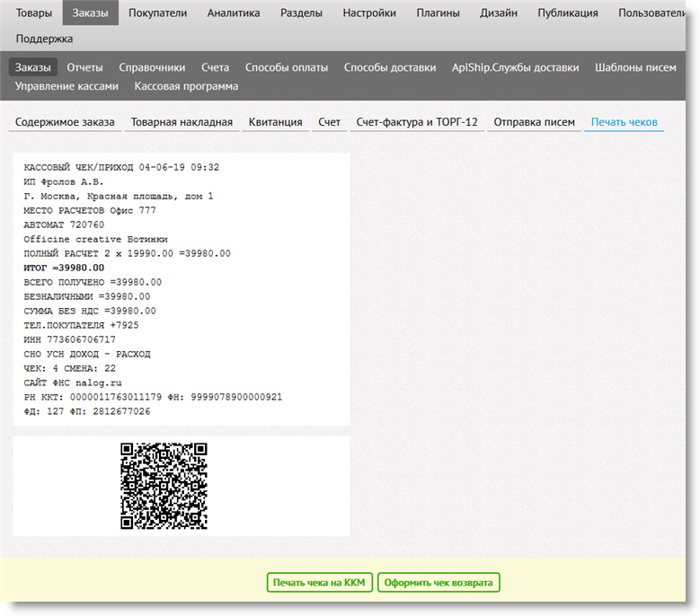This screenshot has width=700, height=616.
Task: Open the Товары main menu
Action: [34, 13]
